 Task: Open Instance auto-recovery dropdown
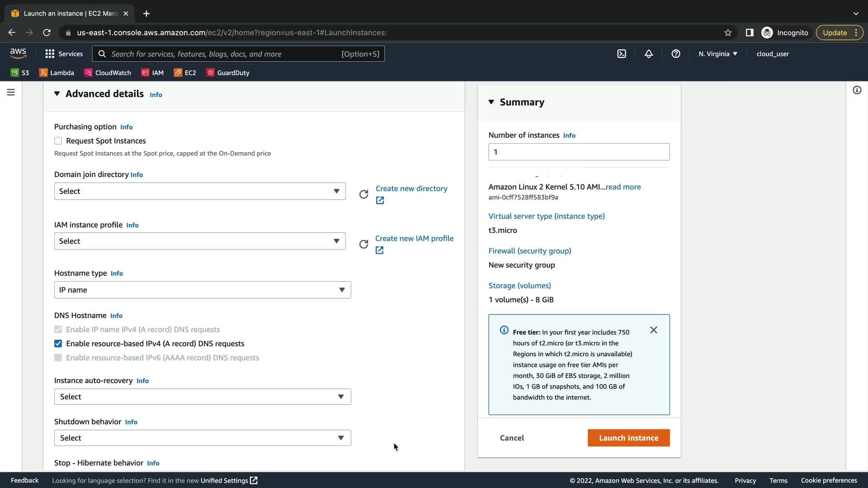point(202,397)
